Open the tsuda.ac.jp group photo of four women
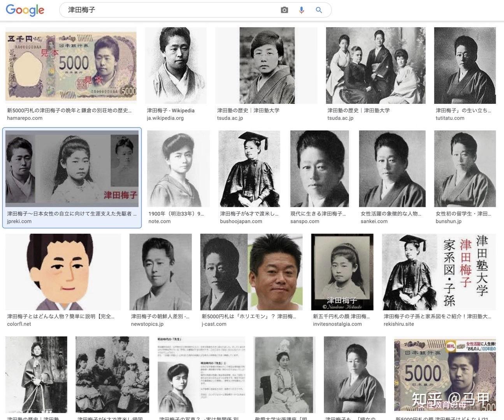The image size is (504, 420). [x=376, y=65]
